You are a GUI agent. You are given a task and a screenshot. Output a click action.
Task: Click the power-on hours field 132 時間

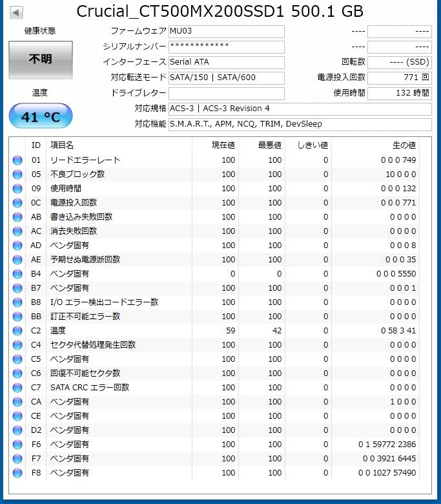click(400, 93)
